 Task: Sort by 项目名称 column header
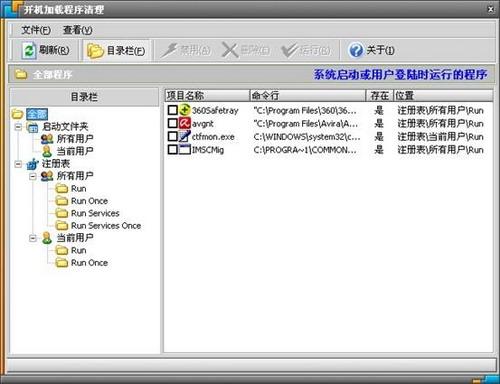pos(207,96)
